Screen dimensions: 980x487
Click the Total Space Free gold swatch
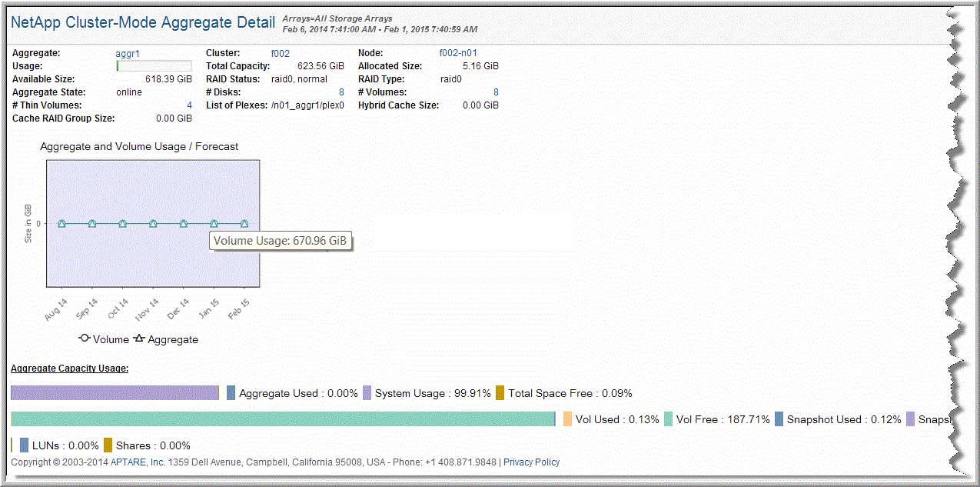point(500,393)
